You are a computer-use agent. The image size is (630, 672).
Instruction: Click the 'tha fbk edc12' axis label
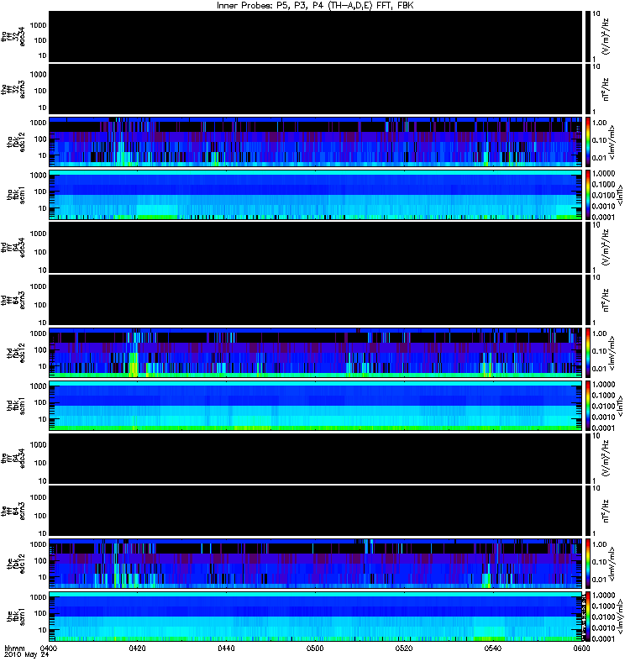(16, 142)
